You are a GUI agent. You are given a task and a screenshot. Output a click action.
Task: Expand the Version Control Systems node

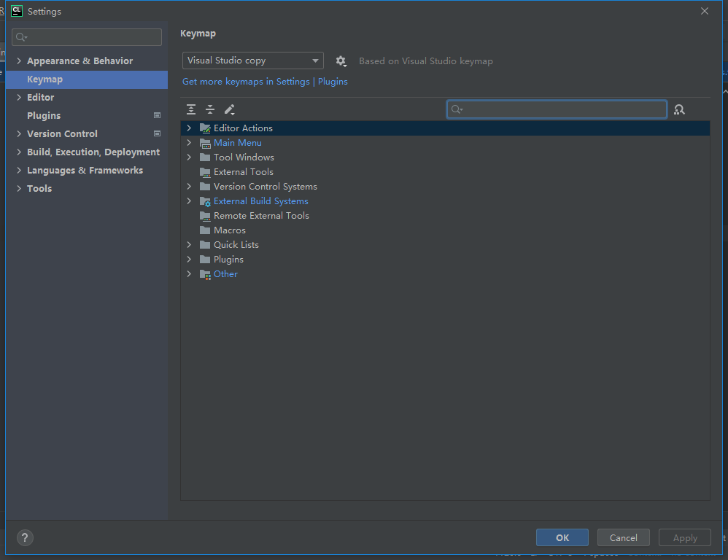(x=189, y=187)
